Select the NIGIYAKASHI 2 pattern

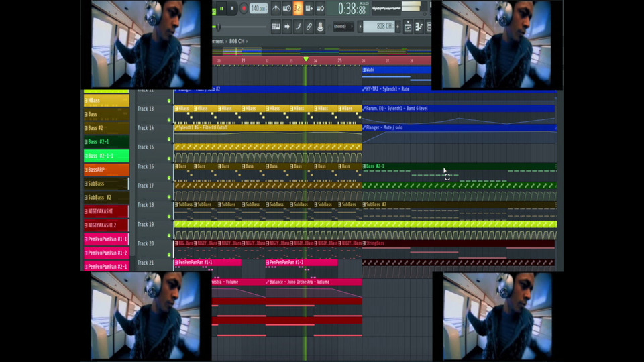coord(107,225)
